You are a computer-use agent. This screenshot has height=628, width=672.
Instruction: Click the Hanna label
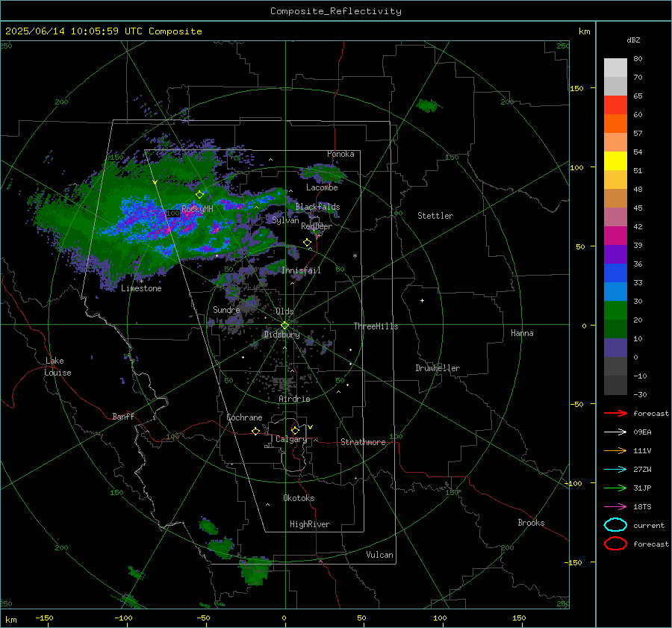(522, 333)
